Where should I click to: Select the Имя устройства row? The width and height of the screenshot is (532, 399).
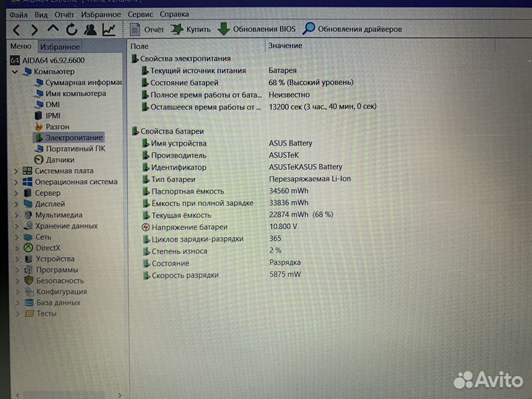click(x=227, y=143)
